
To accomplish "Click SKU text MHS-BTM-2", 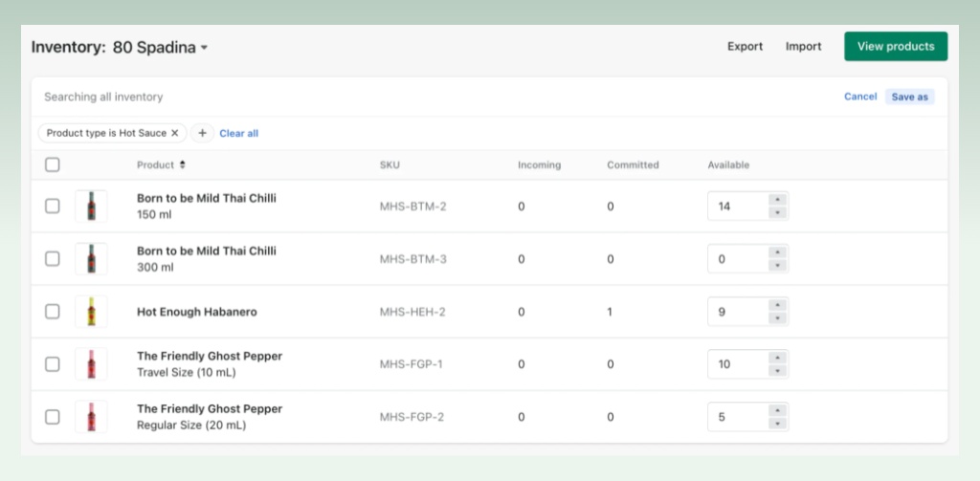I will (412, 207).
